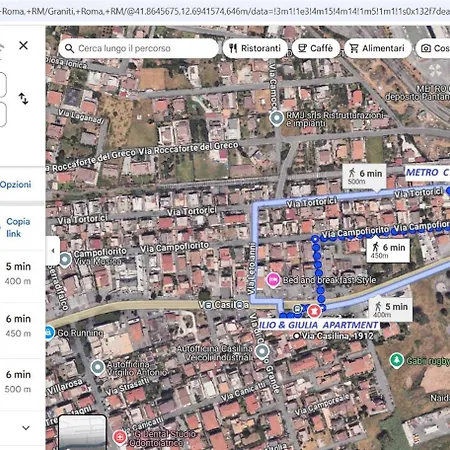Select the 5 min 400 m route in the list
Screen dimensions: 450x450
pos(22,274)
